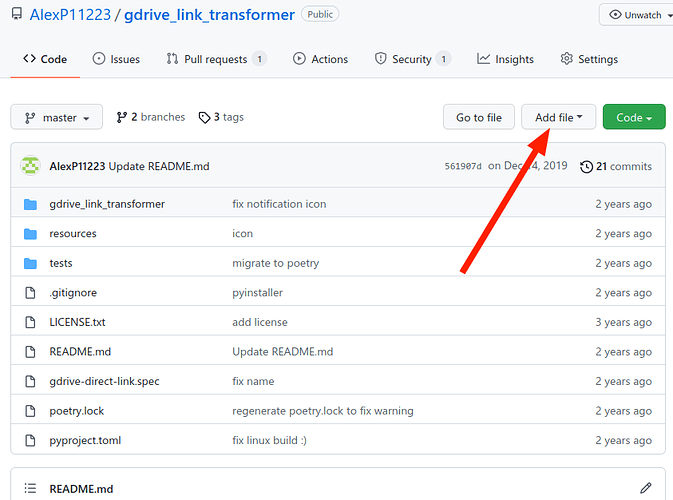
Task: Click the Pull requests counter badge
Action: point(260,59)
